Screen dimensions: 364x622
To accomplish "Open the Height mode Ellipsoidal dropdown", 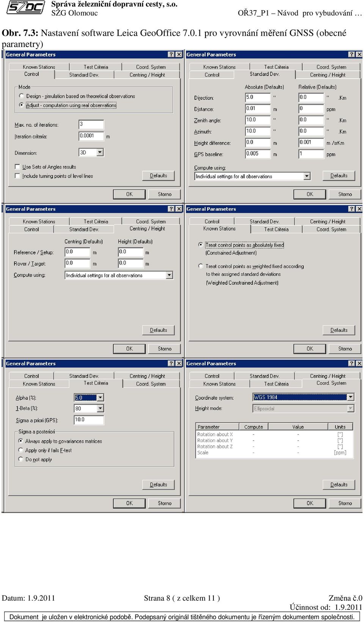I will (x=351, y=408).
